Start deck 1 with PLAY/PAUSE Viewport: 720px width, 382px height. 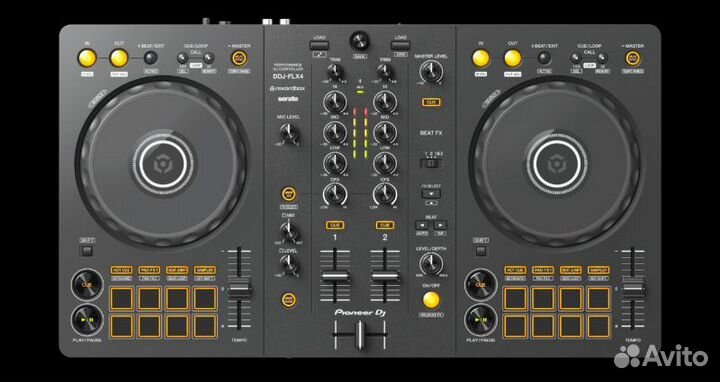pyautogui.click(x=87, y=320)
